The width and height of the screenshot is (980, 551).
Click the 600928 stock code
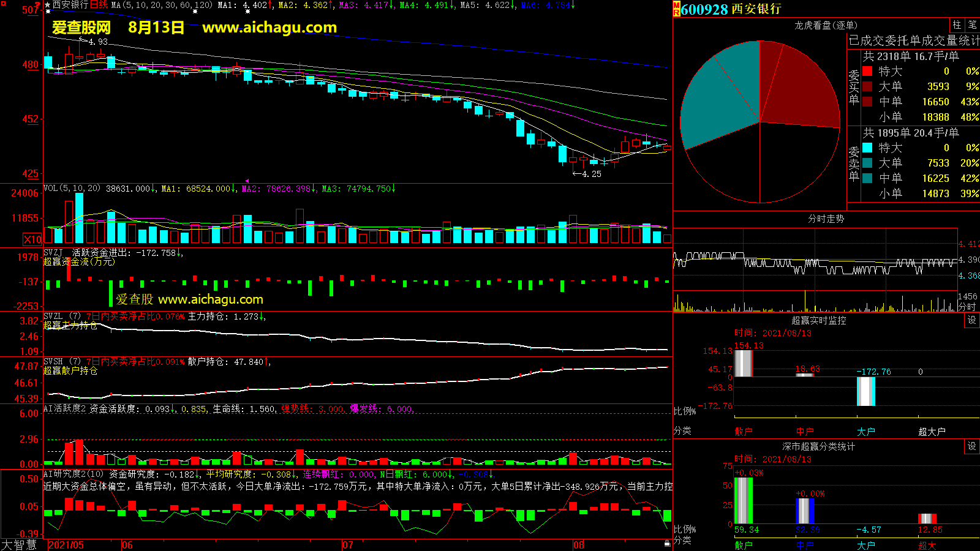tap(704, 9)
